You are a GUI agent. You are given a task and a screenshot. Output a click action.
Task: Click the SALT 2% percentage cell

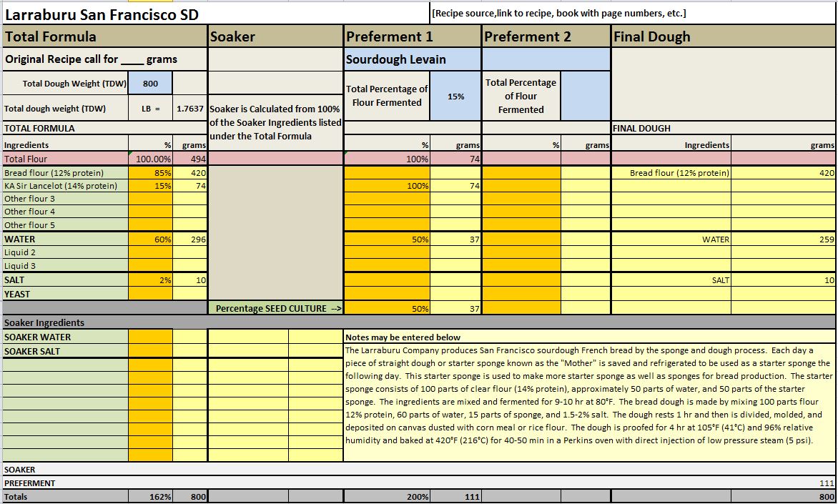click(151, 280)
